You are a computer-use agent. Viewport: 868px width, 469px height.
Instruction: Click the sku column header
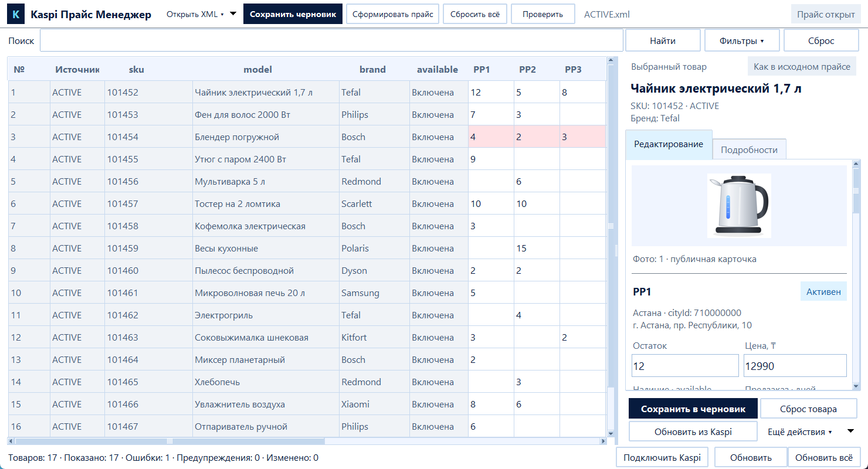click(x=137, y=70)
